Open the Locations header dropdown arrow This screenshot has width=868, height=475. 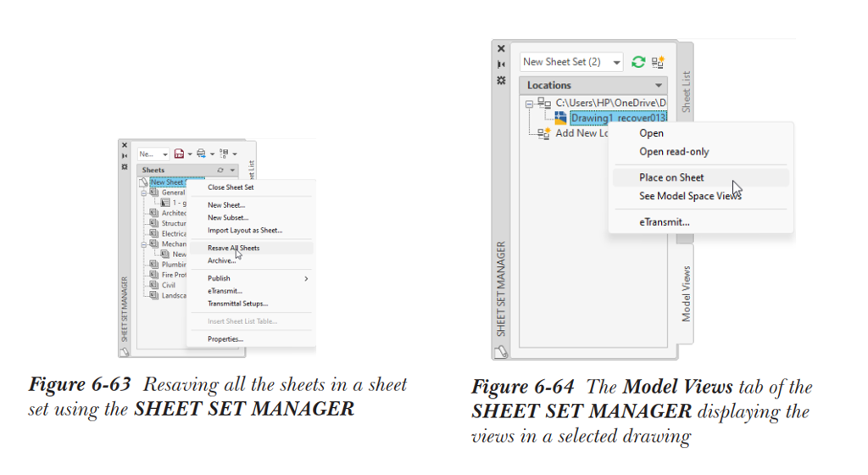[658, 86]
